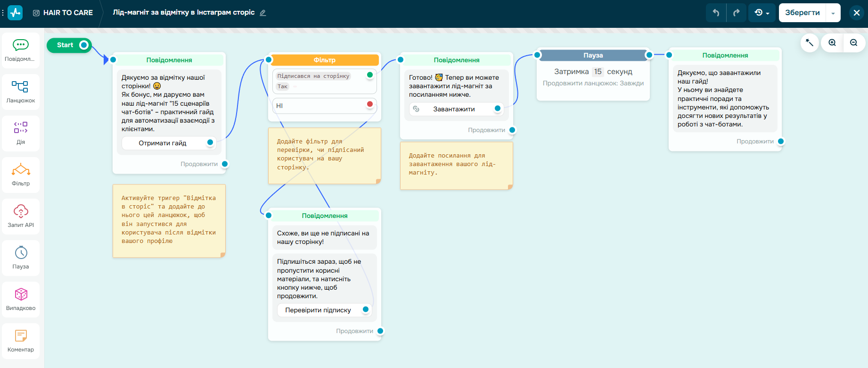Screen dimensions: 868x368
Task: Click the Фільтр block input connector
Action: [269, 60]
